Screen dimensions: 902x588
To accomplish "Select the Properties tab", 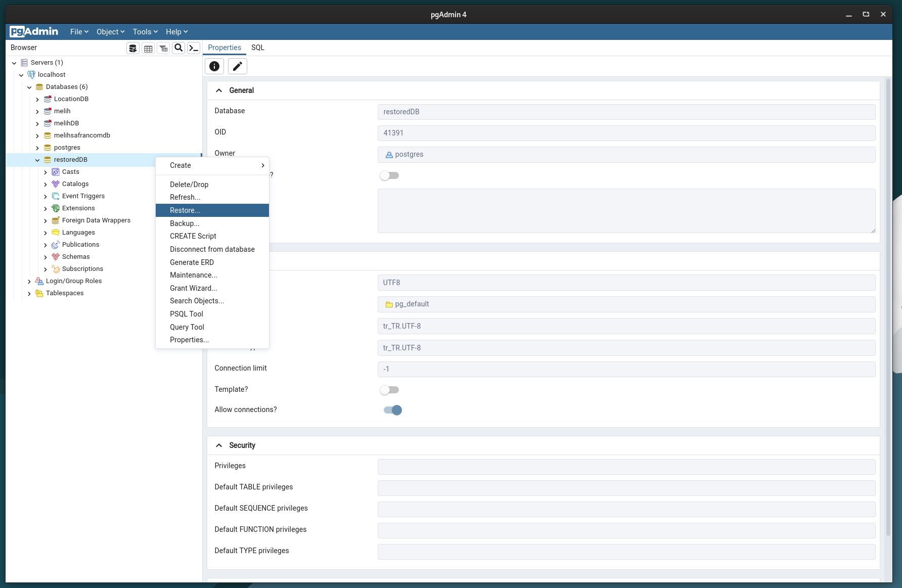I will pyautogui.click(x=224, y=48).
